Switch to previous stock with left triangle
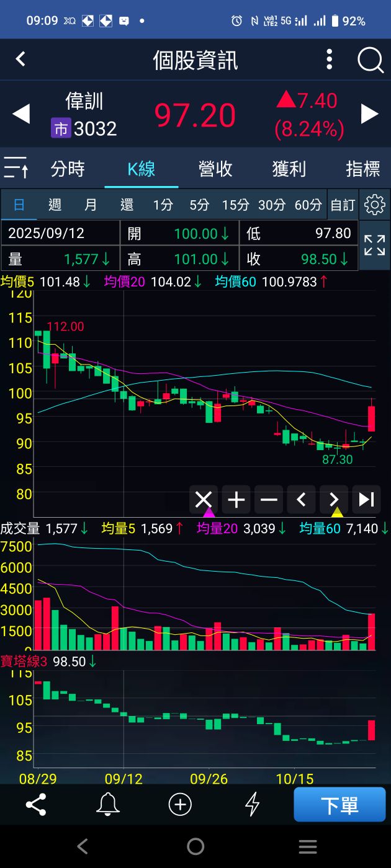The image size is (391, 868). (21, 114)
